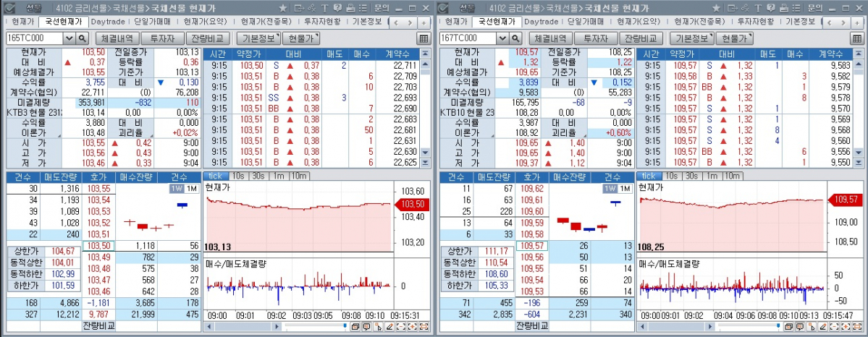
Task: Open the 현물가 dropdown button in left window
Action: click(301, 38)
